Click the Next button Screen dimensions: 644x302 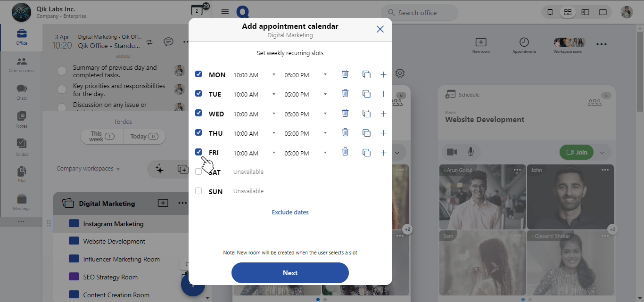(290, 273)
